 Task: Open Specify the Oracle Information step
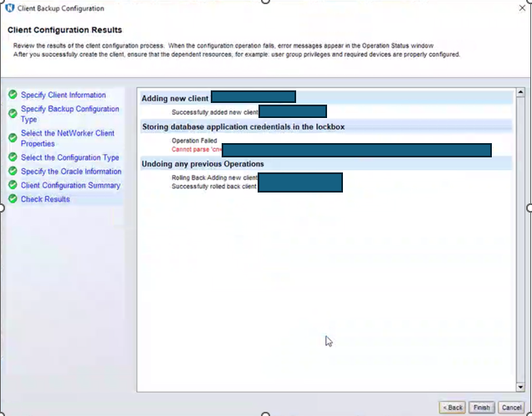[71, 171]
